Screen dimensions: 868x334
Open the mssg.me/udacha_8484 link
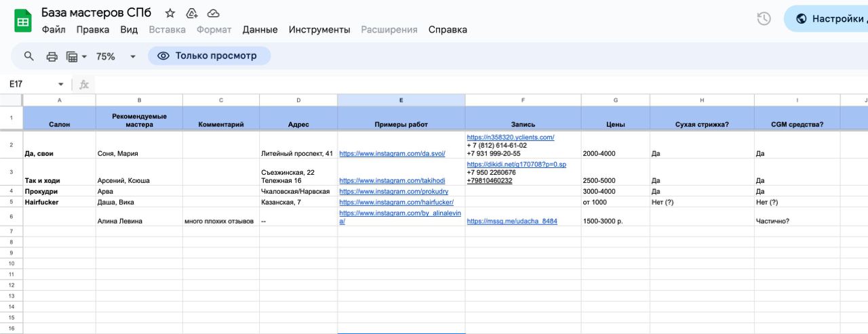point(512,222)
